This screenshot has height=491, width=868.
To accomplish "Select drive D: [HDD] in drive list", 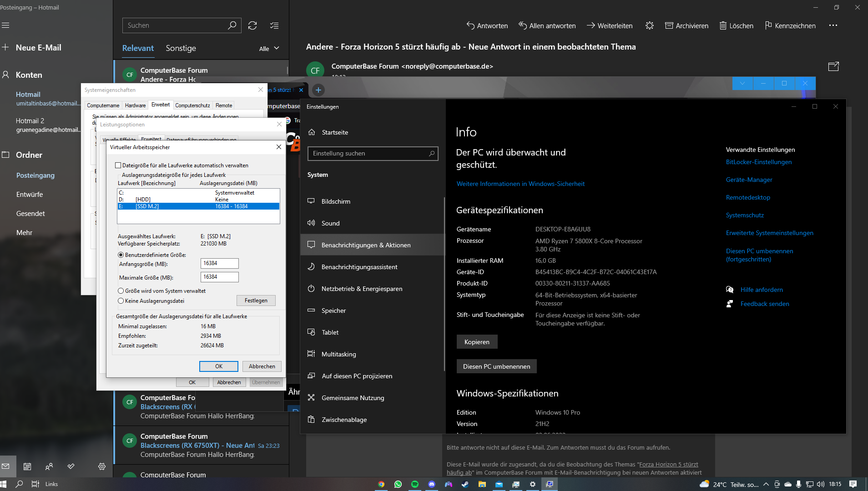I will click(x=198, y=200).
